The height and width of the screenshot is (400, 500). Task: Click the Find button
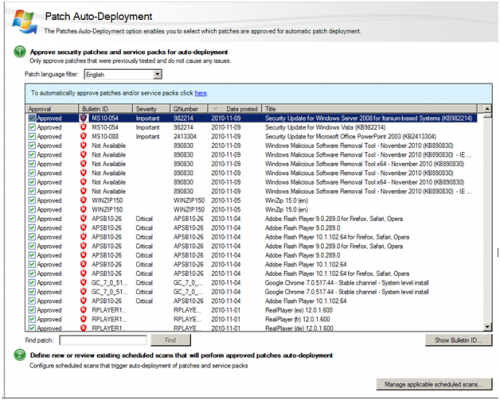click(x=171, y=340)
